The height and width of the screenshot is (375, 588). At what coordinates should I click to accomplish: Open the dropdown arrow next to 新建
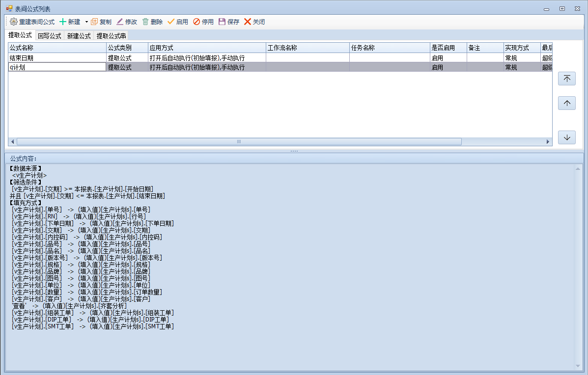[86, 22]
